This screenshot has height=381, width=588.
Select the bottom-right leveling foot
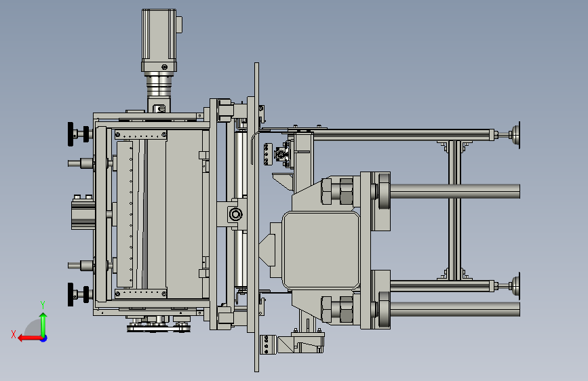point(515,286)
